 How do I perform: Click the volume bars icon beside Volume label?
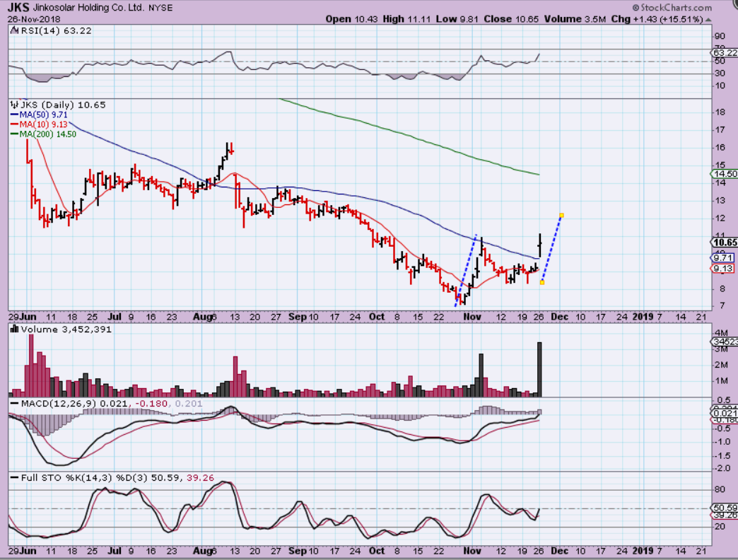14,329
